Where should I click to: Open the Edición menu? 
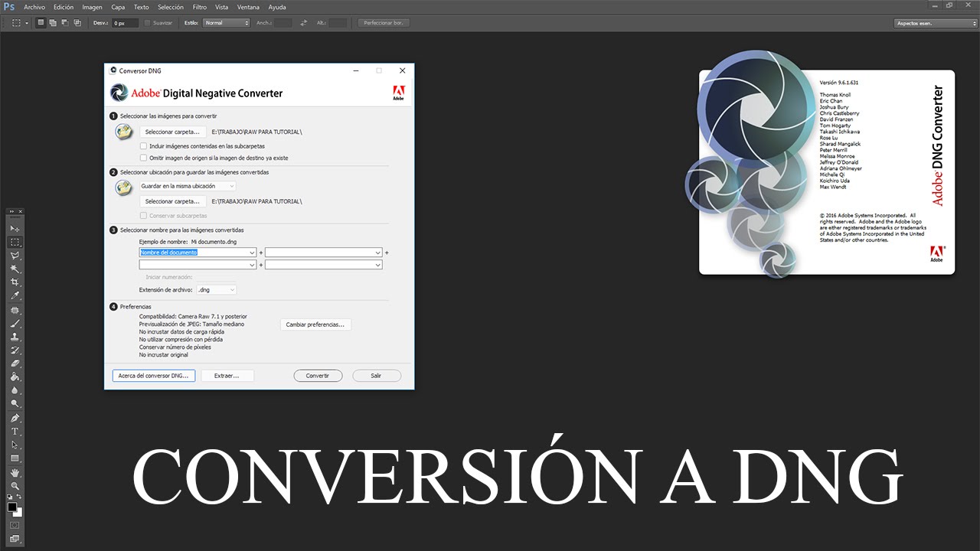(x=64, y=7)
